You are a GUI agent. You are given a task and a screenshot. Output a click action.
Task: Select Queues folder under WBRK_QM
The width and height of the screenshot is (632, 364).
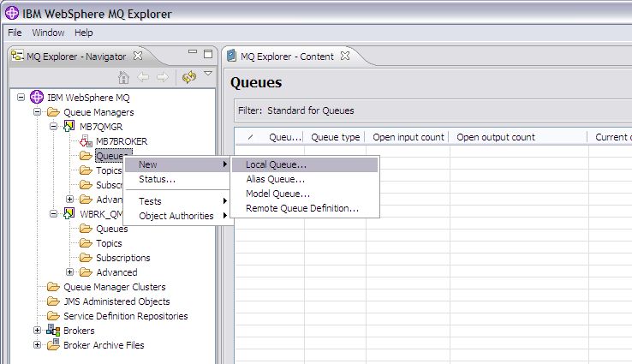pyautogui.click(x=111, y=229)
